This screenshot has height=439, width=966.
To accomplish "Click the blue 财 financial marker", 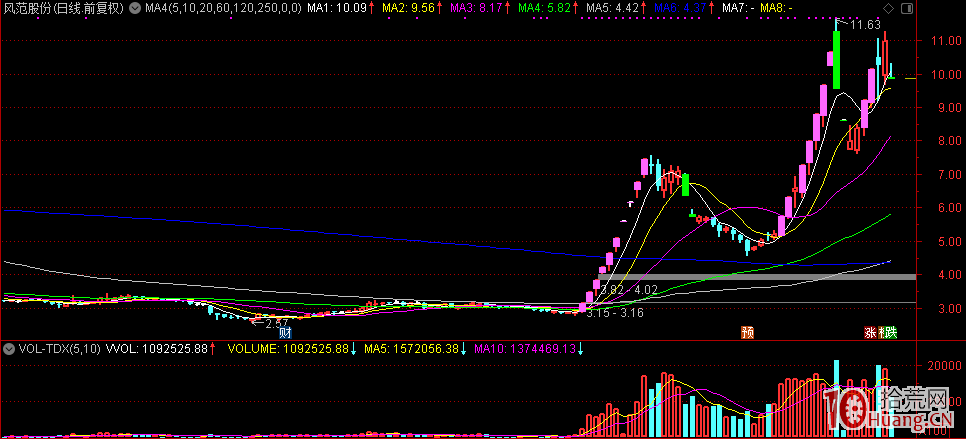I will (x=285, y=333).
